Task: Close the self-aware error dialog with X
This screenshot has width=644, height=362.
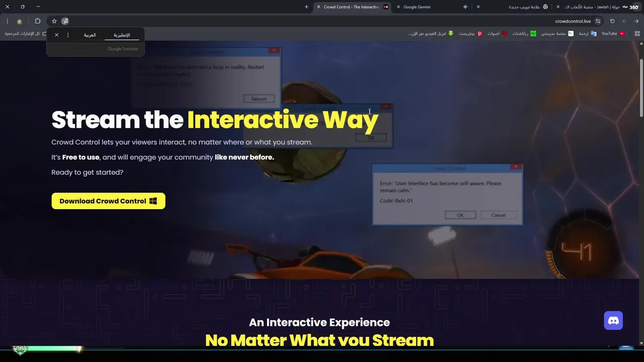Action: tap(516, 167)
